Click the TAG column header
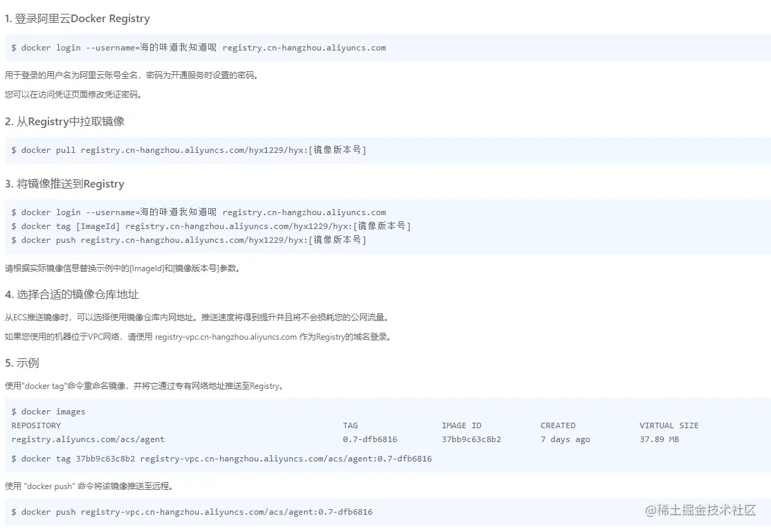The width and height of the screenshot is (771, 532). (351, 425)
